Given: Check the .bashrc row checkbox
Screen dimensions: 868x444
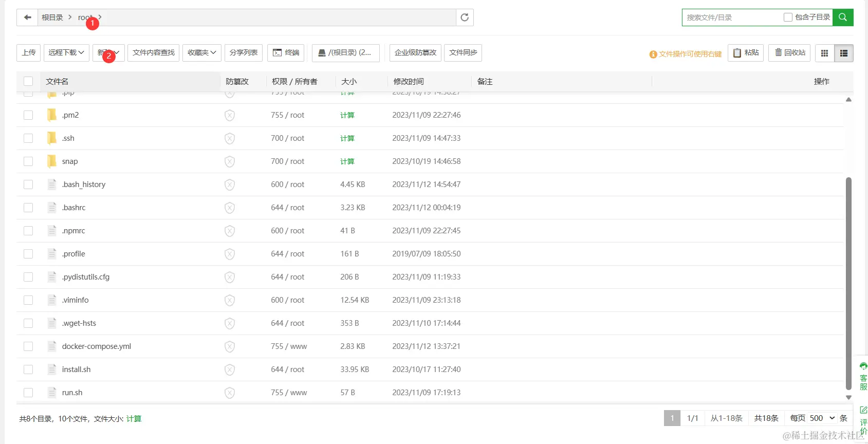Looking at the screenshot, I should click(x=28, y=208).
